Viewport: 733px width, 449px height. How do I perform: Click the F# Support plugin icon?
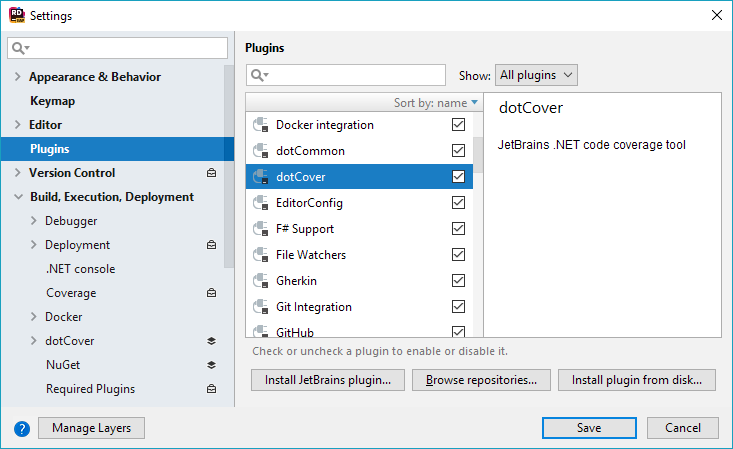[x=260, y=229]
